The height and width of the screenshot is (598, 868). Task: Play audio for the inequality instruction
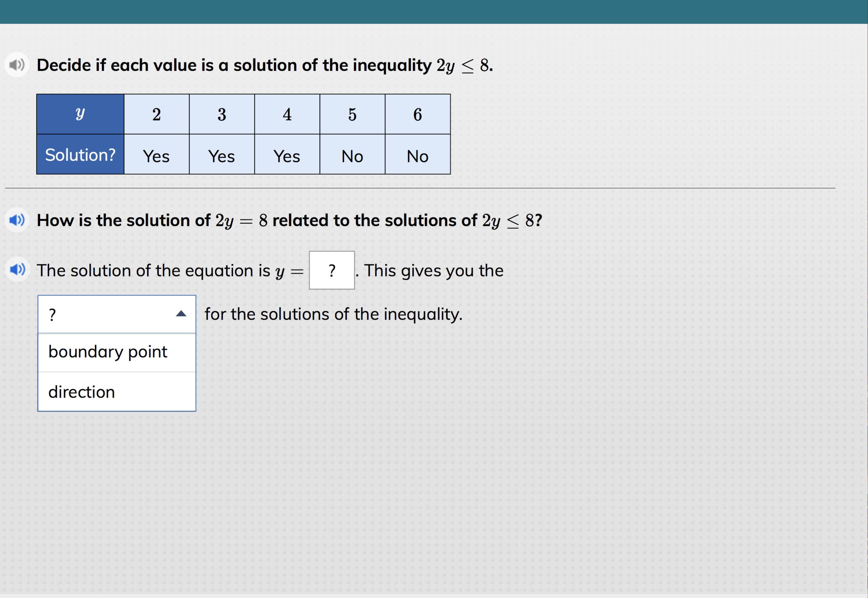coord(17,65)
